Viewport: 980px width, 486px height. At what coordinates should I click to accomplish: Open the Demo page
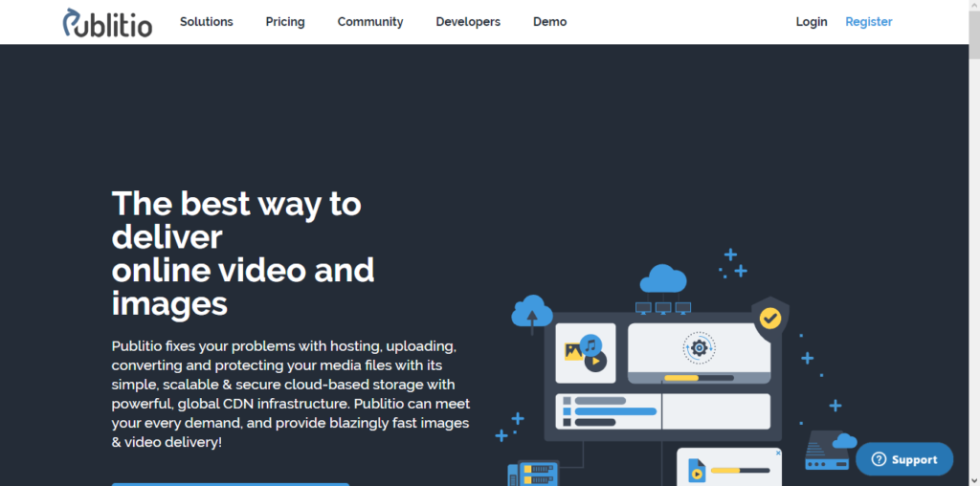550,22
